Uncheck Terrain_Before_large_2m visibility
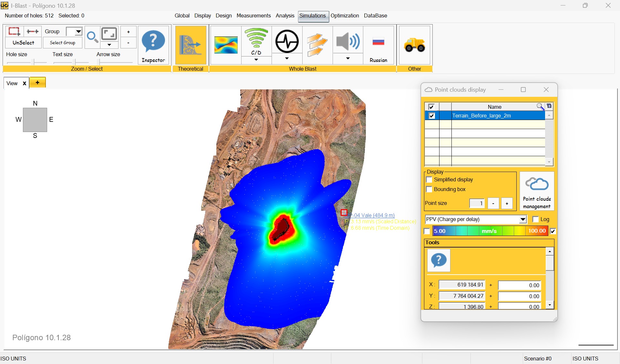 tap(432, 116)
